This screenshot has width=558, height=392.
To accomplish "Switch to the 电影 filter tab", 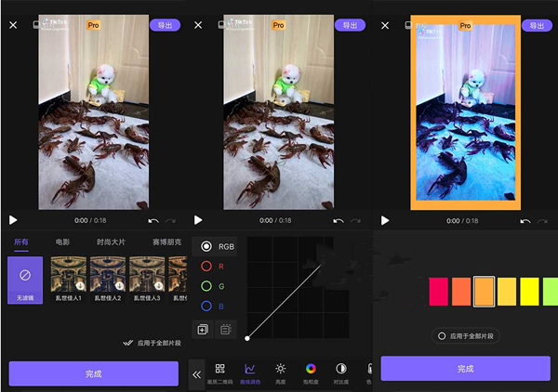I will [x=62, y=242].
